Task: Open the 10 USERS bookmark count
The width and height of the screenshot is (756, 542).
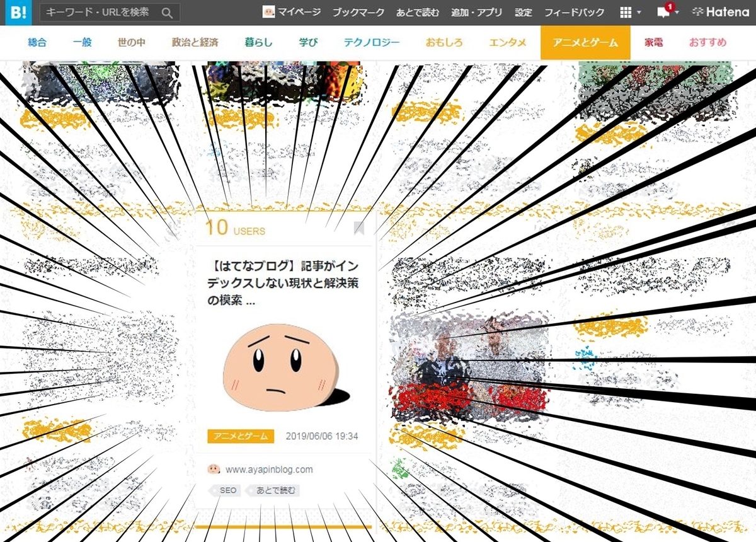Action: click(235, 228)
